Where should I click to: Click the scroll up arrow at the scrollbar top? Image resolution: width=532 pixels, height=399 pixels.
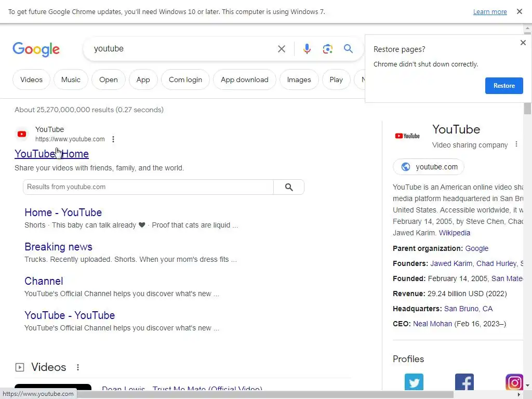pos(527,28)
